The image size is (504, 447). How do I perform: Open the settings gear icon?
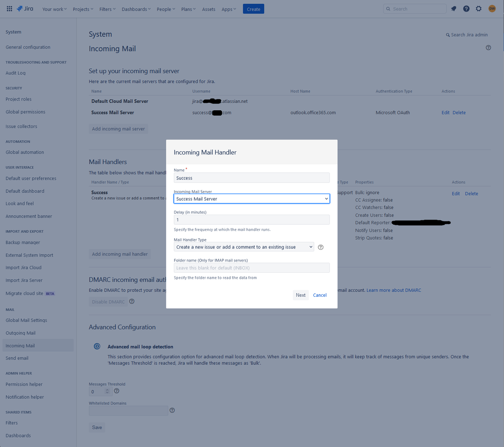click(479, 9)
